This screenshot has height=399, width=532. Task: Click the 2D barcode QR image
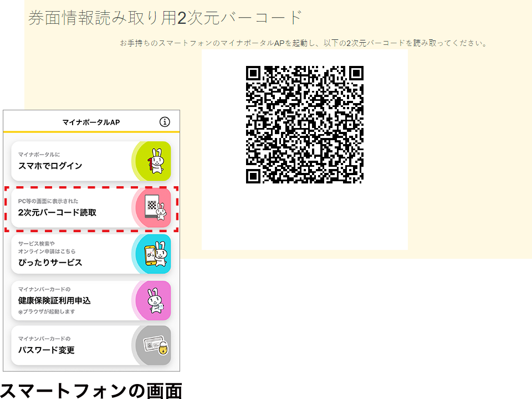coord(305,125)
